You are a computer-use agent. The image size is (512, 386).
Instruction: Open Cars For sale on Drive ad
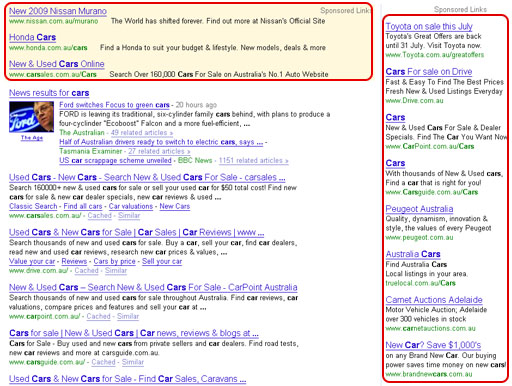point(429,72)
